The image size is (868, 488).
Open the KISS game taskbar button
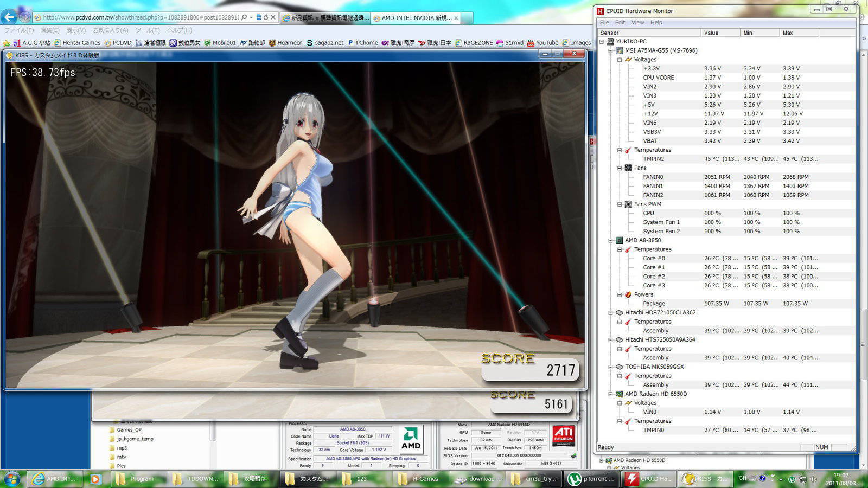point(705,479)
